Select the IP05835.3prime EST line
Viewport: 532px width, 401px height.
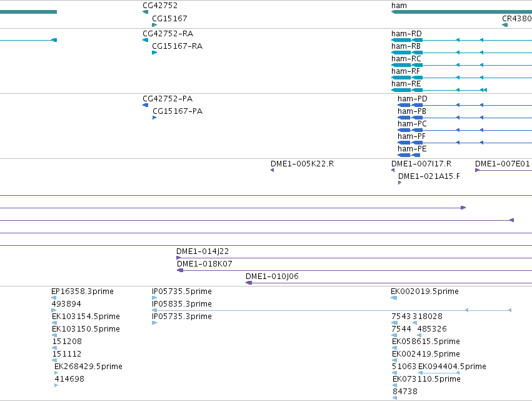click(x=331, y=310)
